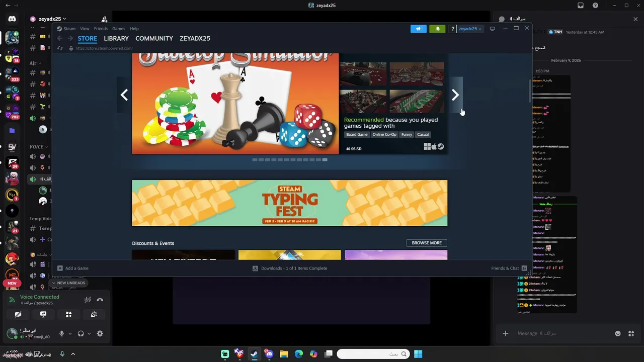Turn on Discord camera
644x362 pixels.
[x=18, y=314]
